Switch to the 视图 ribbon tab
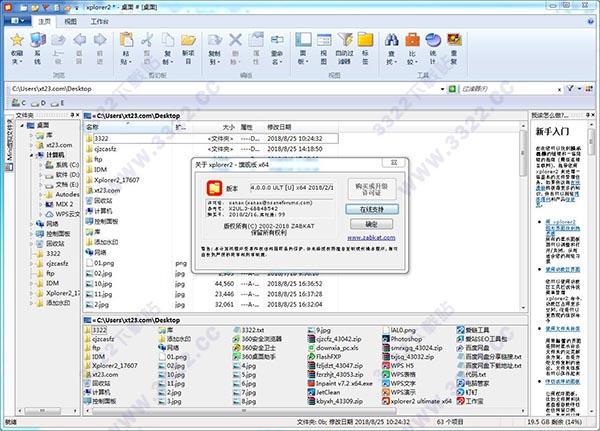600x431 pixels. point(70,21)
